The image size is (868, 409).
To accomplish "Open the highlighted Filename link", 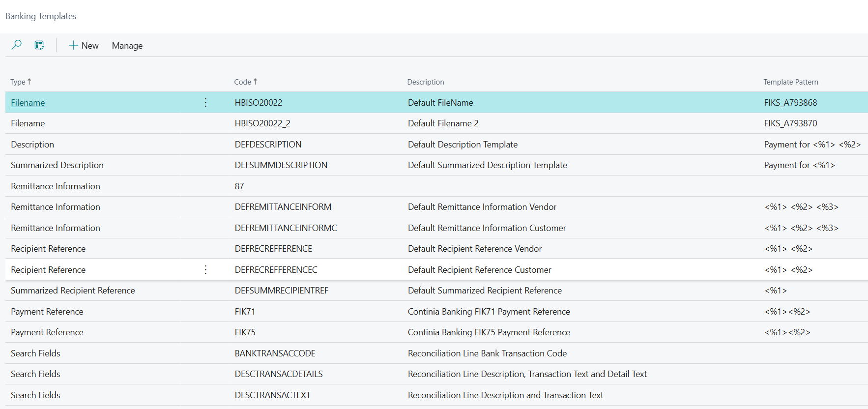I will (x=28, y=103).
